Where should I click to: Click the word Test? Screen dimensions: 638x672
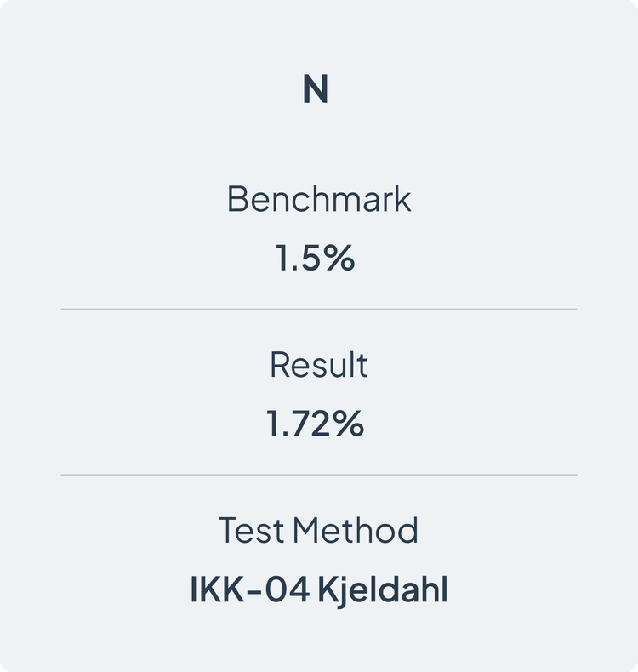(x=252, y=531)
